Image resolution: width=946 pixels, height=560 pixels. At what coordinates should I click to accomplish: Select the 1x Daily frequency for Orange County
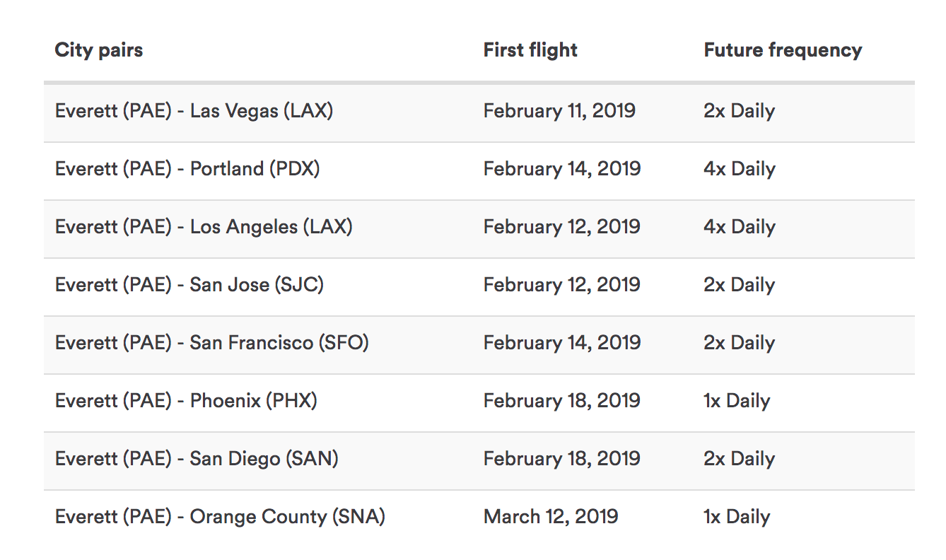point(737,517)
